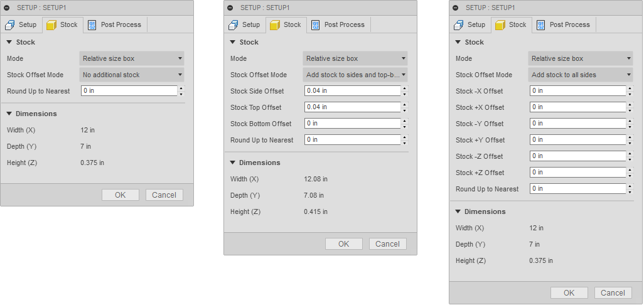Collapse the left SETUP1 dialog via minus icon
644x305 pixels.
6,8
